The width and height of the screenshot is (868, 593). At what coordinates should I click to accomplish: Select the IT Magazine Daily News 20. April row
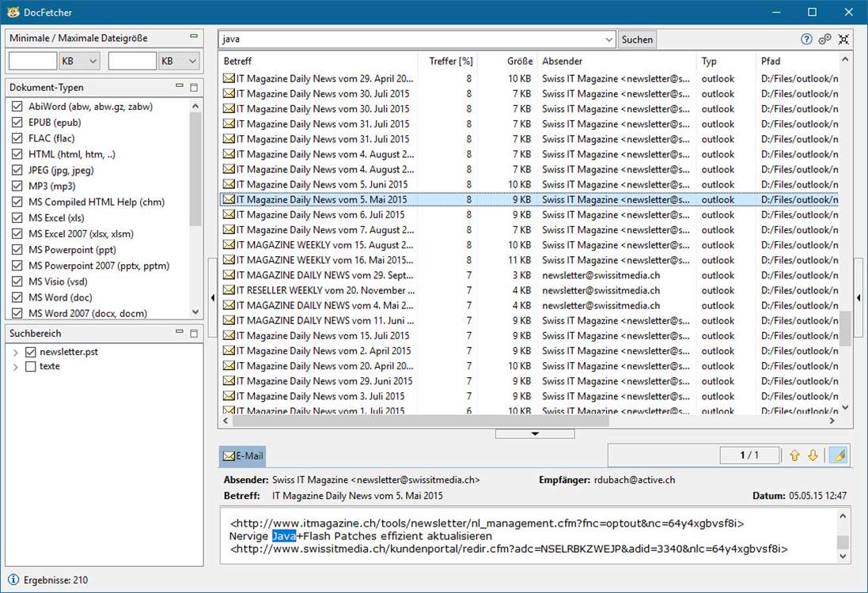pyautogui.click(x=529, y=365)
